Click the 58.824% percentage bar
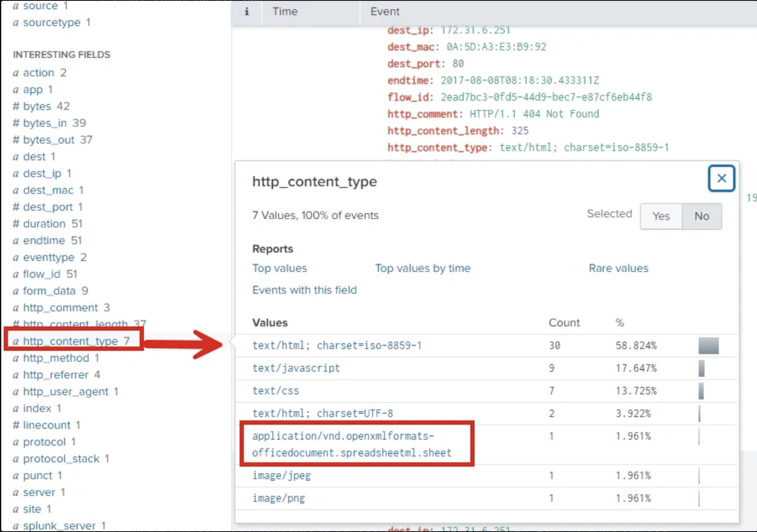This screenshot has height=532, width=757. [x=708, y=346]
